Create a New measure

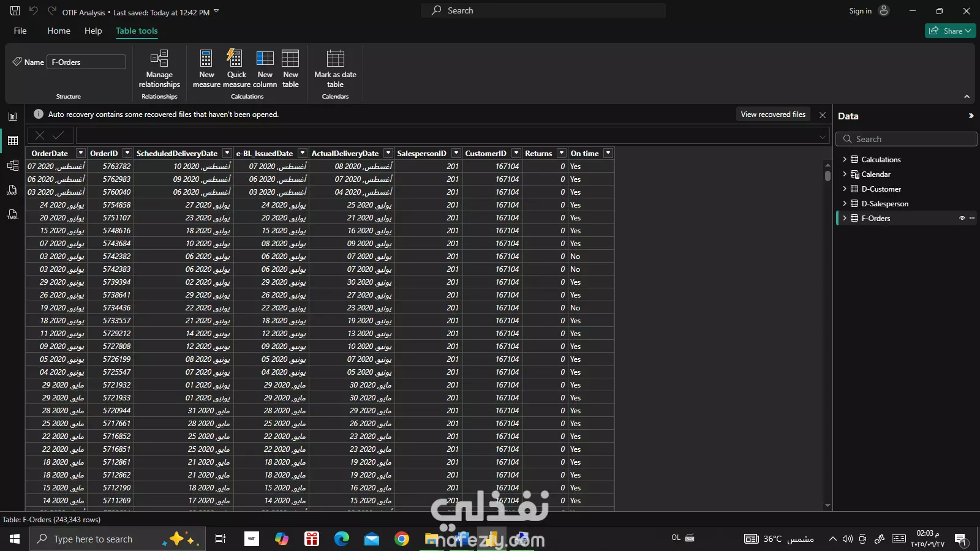click(x=206, y=69)
